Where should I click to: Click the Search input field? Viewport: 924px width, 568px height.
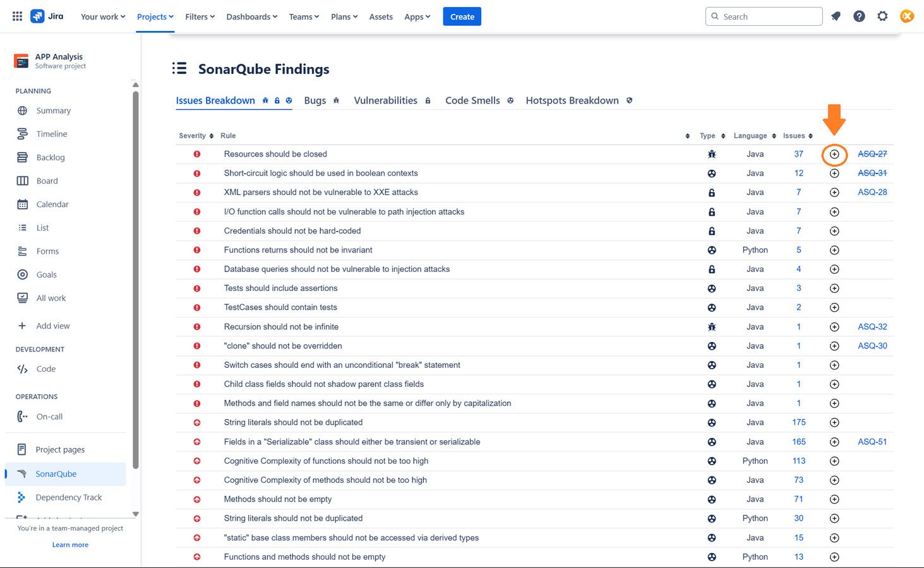click(x=764, y=16)
